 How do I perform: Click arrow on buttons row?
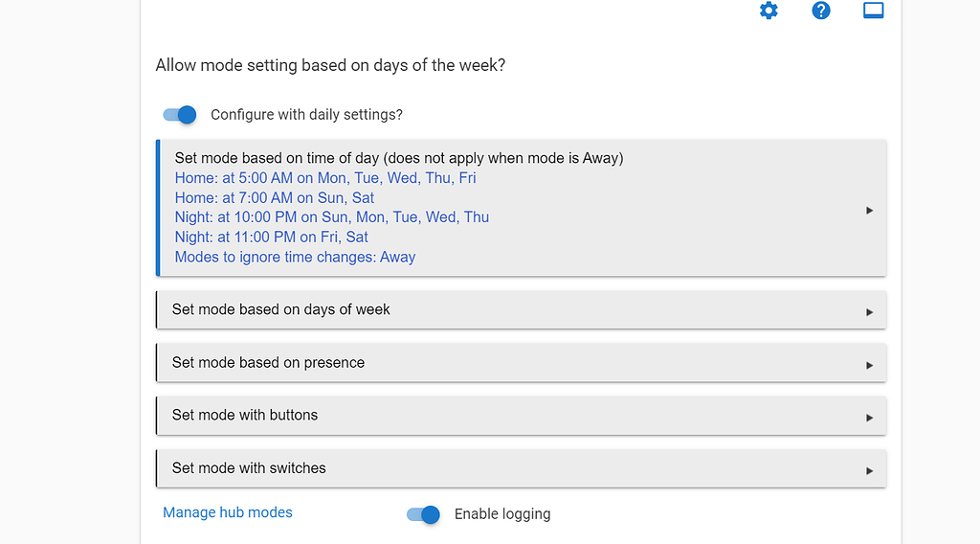(x=869, y=418)
